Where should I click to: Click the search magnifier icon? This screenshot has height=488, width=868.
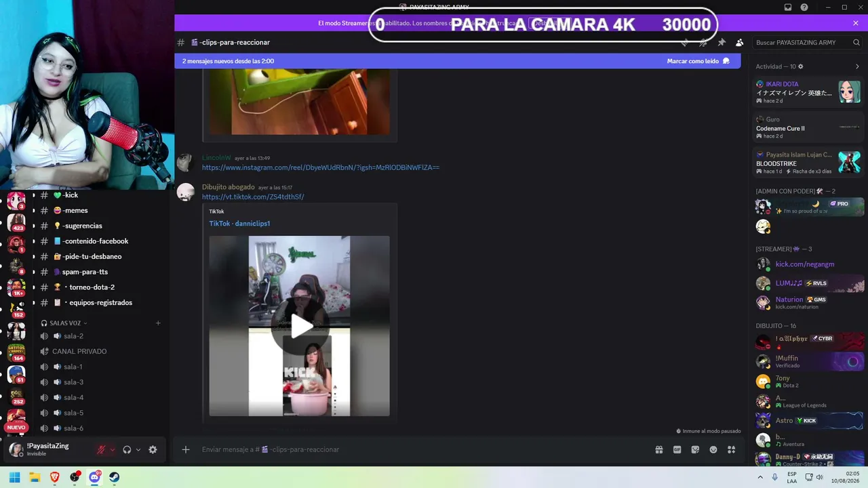(856, 42)
